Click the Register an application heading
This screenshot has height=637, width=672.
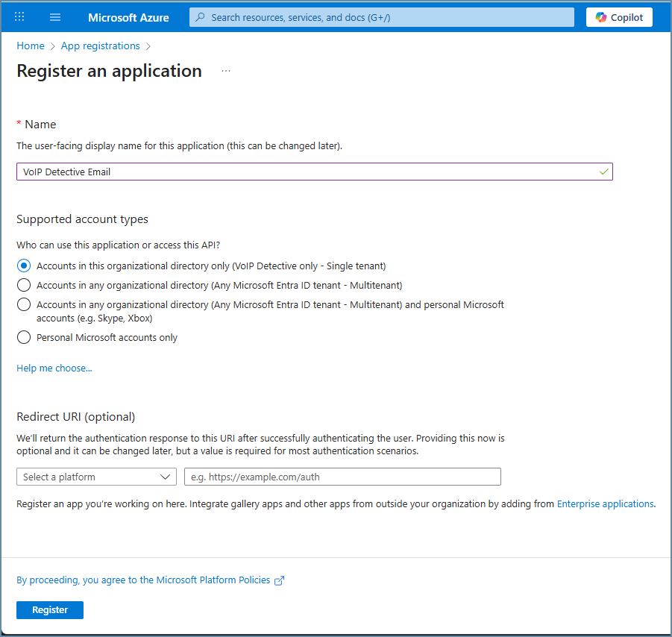[x=110, y=71]
